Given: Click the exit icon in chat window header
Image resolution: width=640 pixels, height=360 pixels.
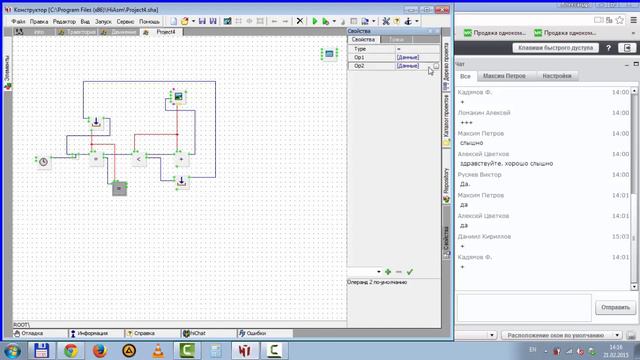Looking at the screenshot, I should coord(628,48).
